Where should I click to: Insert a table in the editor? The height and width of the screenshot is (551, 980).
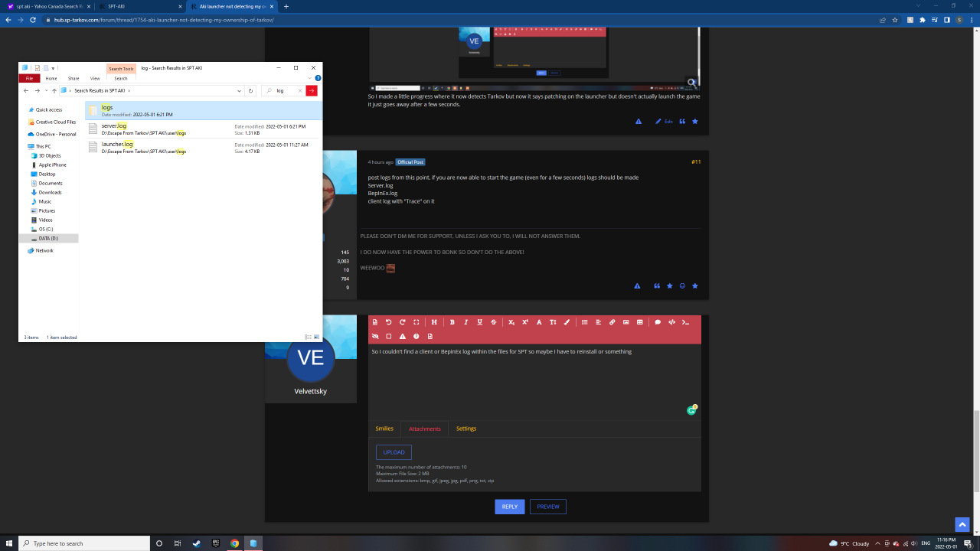tap(639, 322)
